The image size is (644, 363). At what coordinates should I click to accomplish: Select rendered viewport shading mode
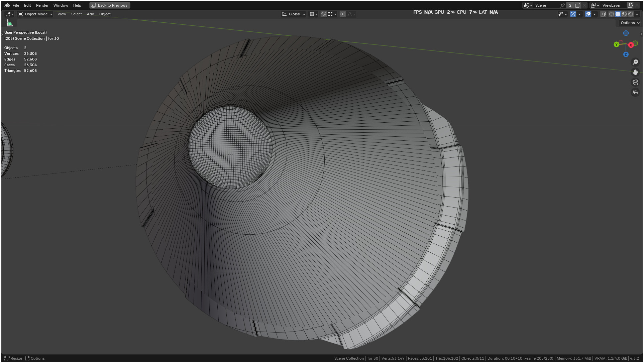point(630,14)
